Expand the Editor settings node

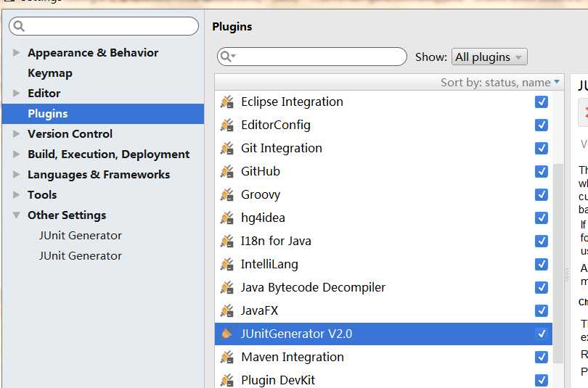click(x=16, y=93)
